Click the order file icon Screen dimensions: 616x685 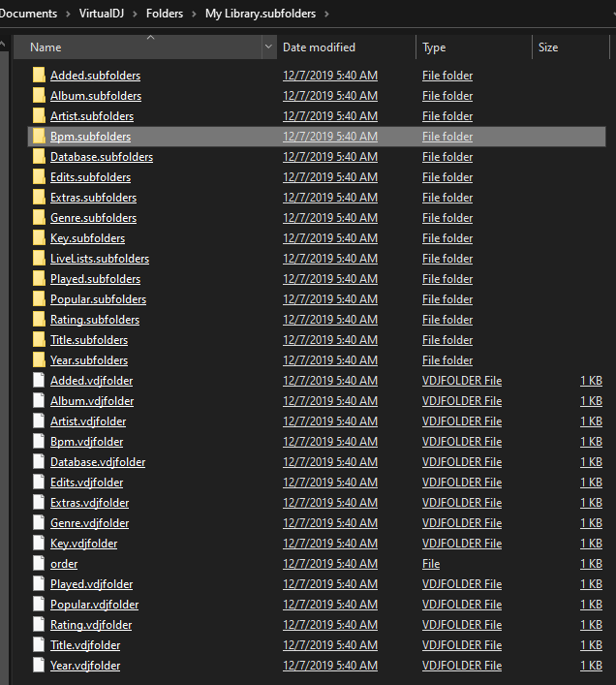tap(39, 564)
